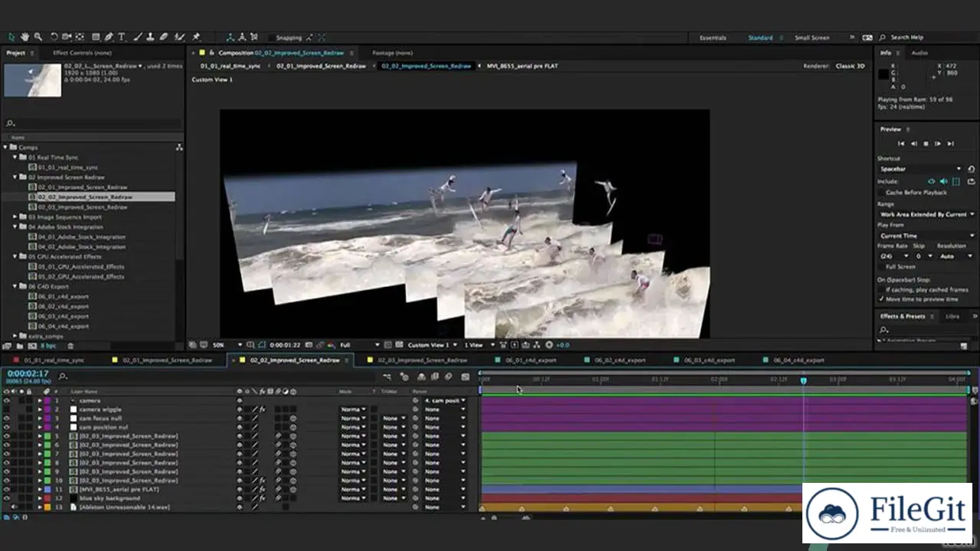Select the Hand tool
The width and height of the screenshot is (980, 551).
24,37
